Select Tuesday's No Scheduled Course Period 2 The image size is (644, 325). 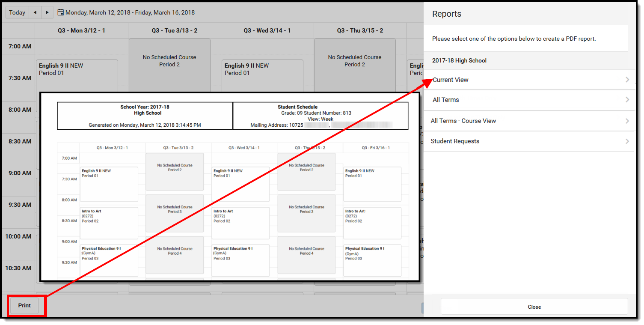coord(169,65)
